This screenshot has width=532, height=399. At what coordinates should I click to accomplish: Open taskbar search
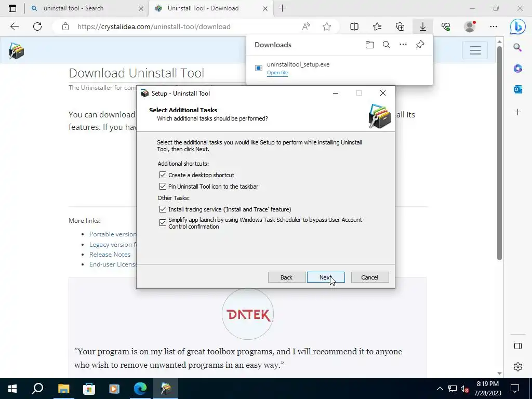pos(37,389)
